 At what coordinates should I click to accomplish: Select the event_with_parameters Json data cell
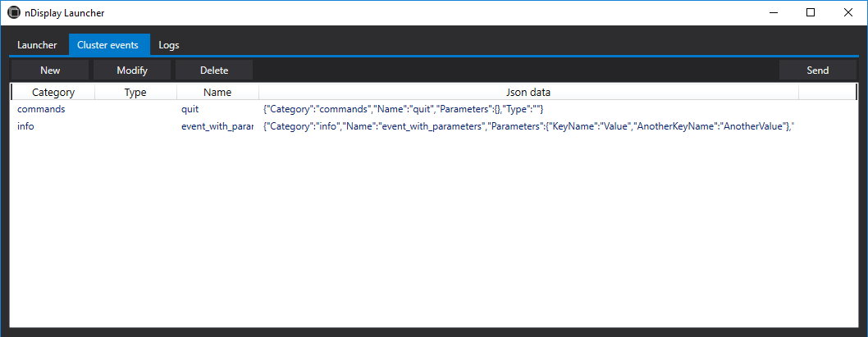point(528,127)
